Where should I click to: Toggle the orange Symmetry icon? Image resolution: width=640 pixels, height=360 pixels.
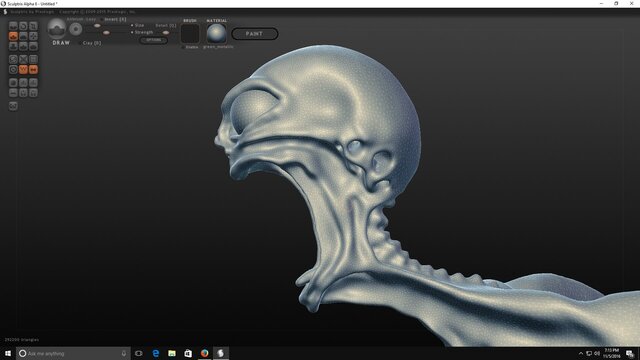[33, 69]
